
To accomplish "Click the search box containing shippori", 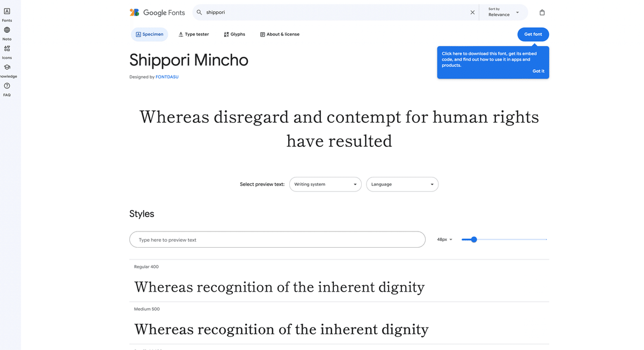I will pyautogui.click(x=335, y=12).
